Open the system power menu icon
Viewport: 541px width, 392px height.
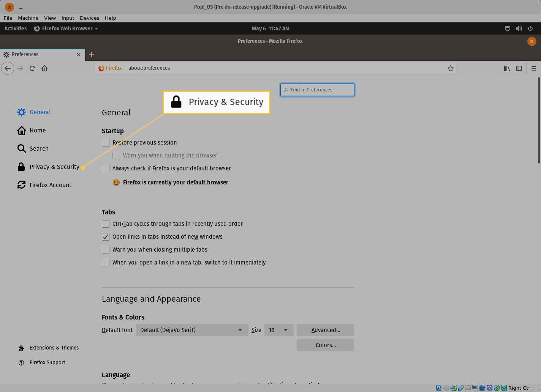coord(530,28)
